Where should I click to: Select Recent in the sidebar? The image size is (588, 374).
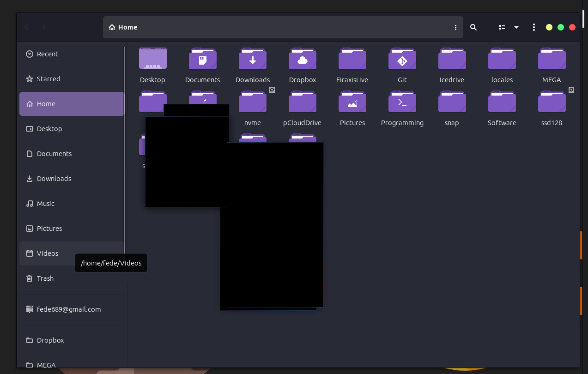[48, 54]
